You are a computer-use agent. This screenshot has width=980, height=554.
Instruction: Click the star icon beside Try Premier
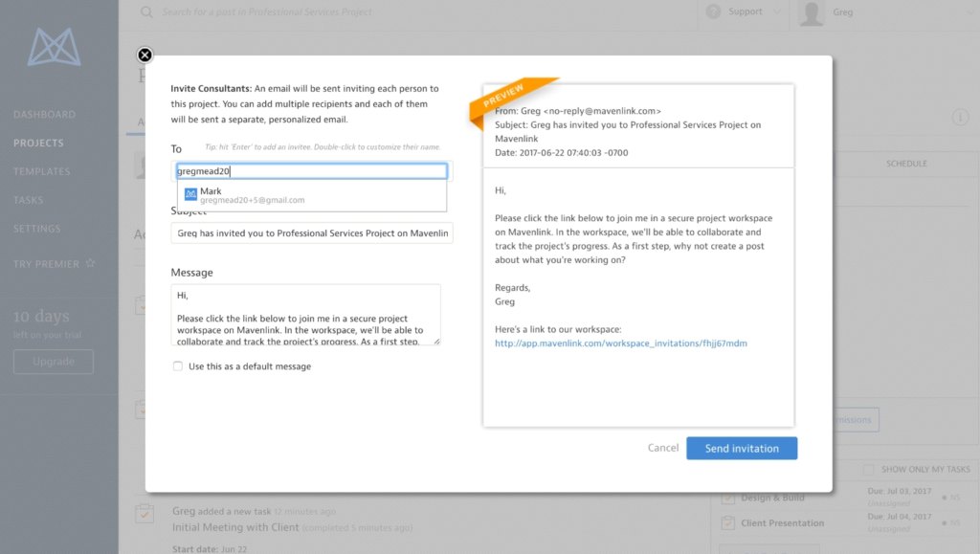point(91,264)
